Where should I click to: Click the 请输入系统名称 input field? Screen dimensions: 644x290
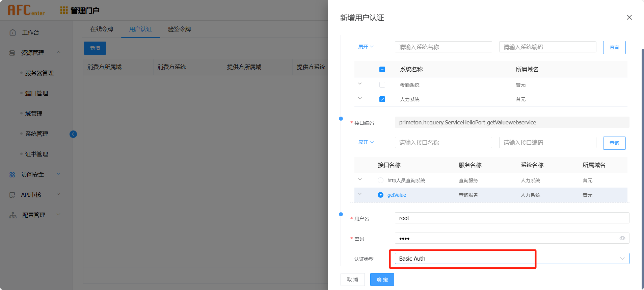[x=443, y=47]
